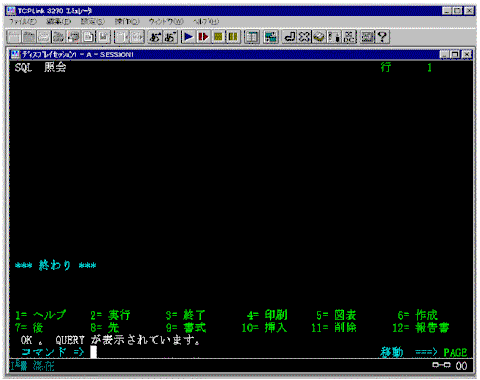Viewport: 480px width, 380px height.
Task: Click the enter-key arrow toolbar icon
Action: [289, 37]
